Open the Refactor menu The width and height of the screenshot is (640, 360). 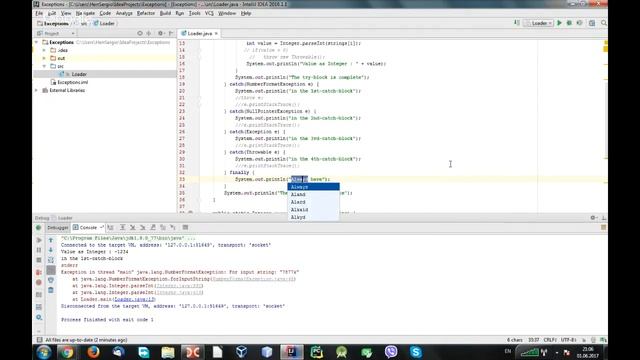[146, 13]
